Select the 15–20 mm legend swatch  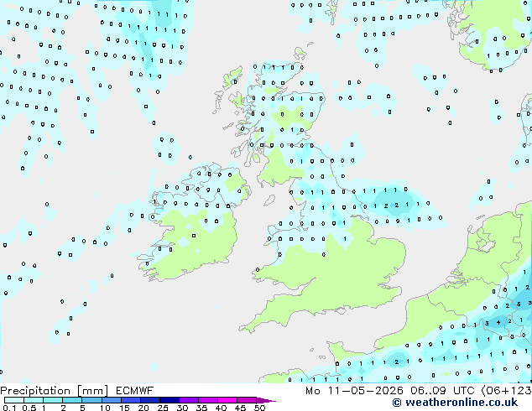[131, 400]
